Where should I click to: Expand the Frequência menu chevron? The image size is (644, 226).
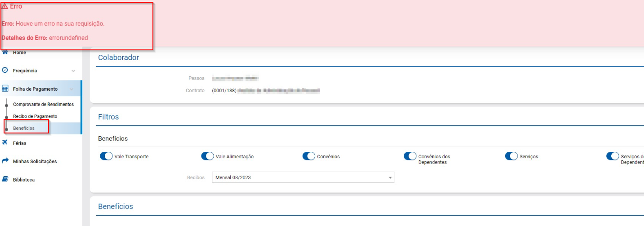pos(73,71)
